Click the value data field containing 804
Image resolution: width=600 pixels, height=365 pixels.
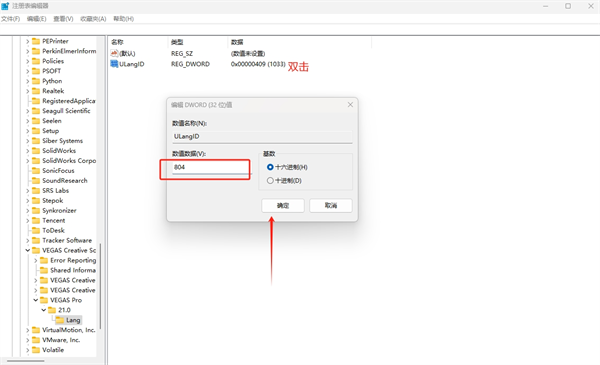pyautogui.click(x=210, y=167)
